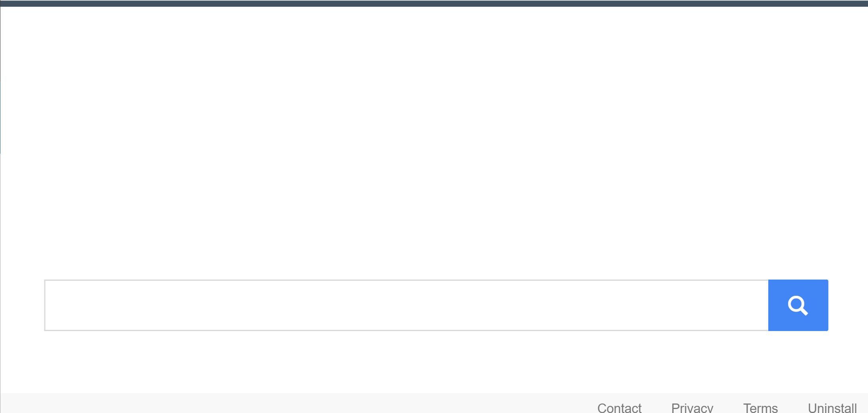The image size is (868, 413).
Task: Open the Uninstall link in the footer
Action: 832,407
